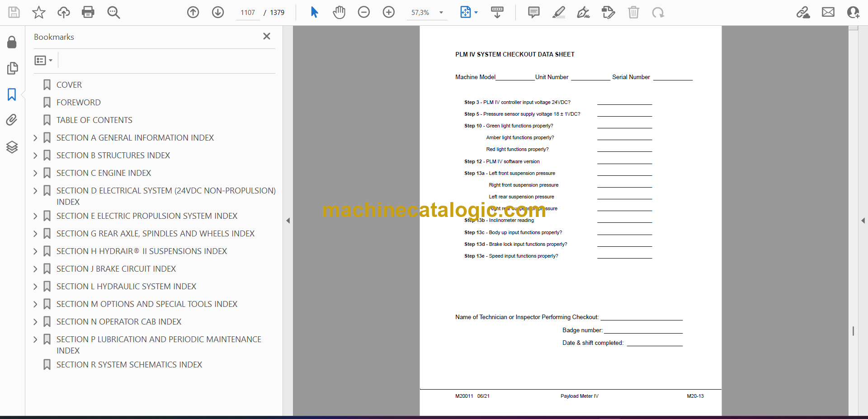Send the file by email

pos(828,12)
